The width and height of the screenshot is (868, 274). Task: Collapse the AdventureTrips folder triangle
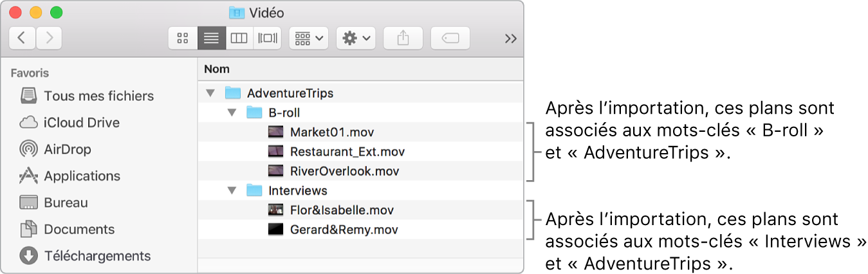tap(209, 93)
